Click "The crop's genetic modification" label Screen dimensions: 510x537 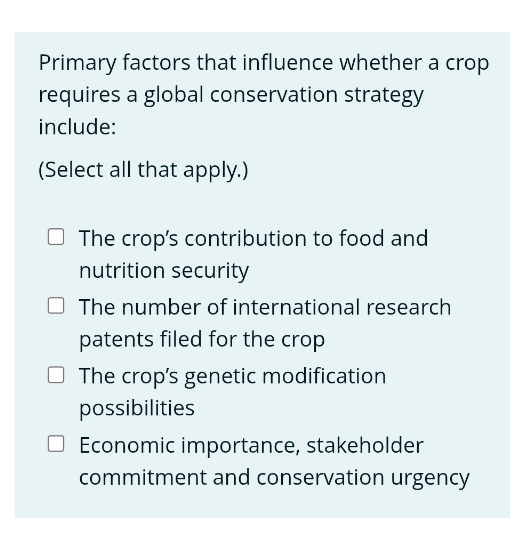pyautogui.click(x=233, y=376)
